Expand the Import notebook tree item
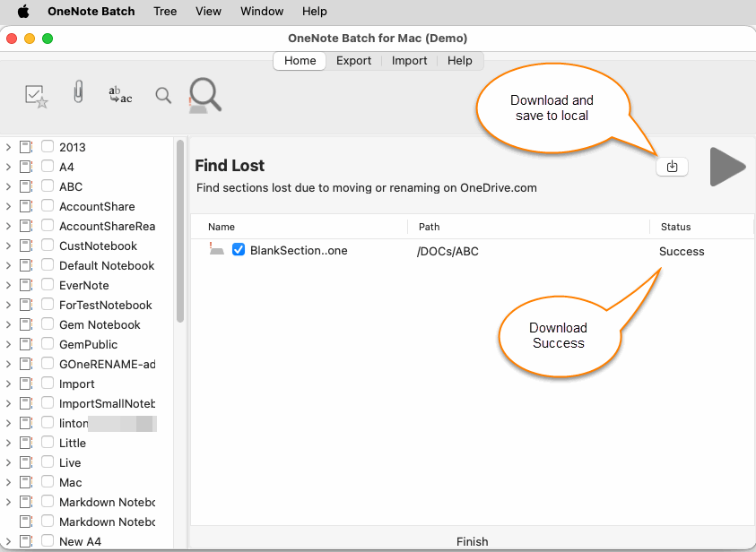This screenshot has width=756, height=552. coord(8,384)
